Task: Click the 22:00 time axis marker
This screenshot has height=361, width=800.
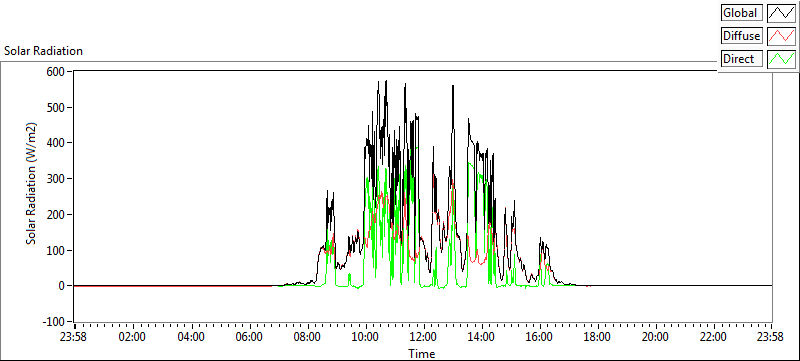Action: coord(713,337)
